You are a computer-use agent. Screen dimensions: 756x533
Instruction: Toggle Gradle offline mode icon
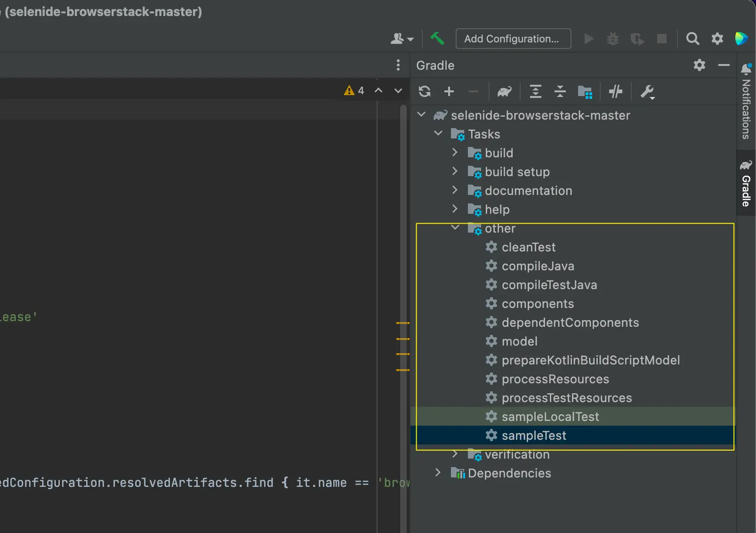point(615,91)
